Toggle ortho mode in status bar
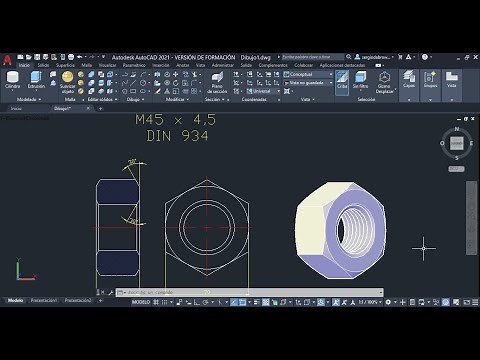480x360 pixels. (x=197, y=302)
